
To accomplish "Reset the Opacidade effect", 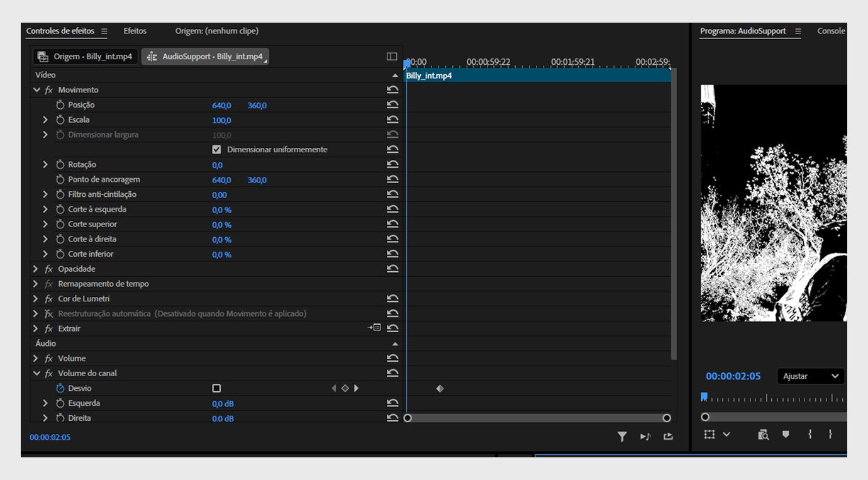I will pyautogui.click(x=392, y=269).
